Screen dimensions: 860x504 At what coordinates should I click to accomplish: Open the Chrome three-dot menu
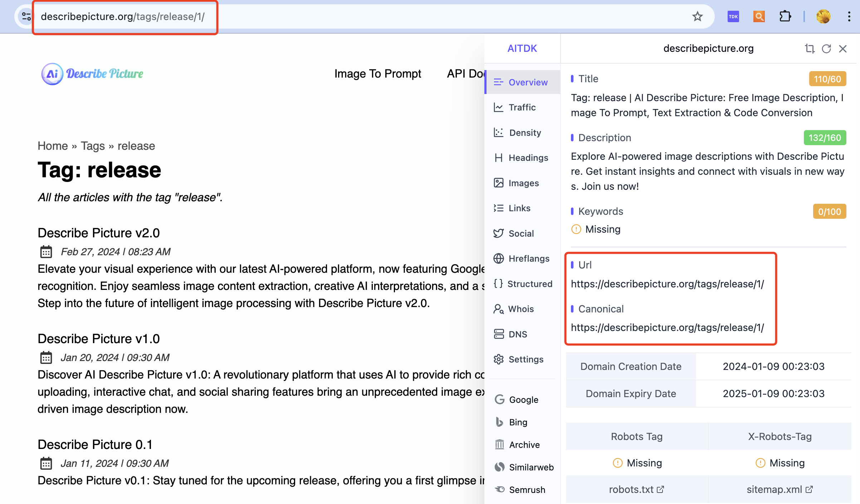coord(849,16)
